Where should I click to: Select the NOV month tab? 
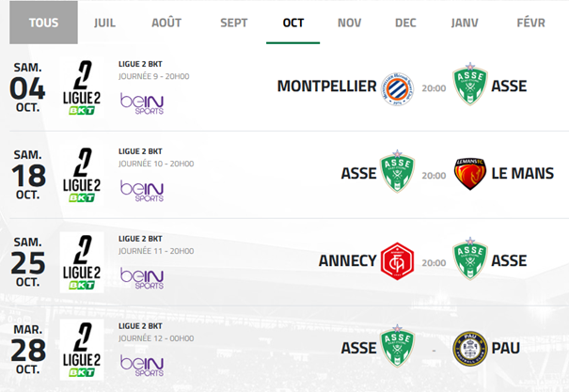(x=349, y=22)
